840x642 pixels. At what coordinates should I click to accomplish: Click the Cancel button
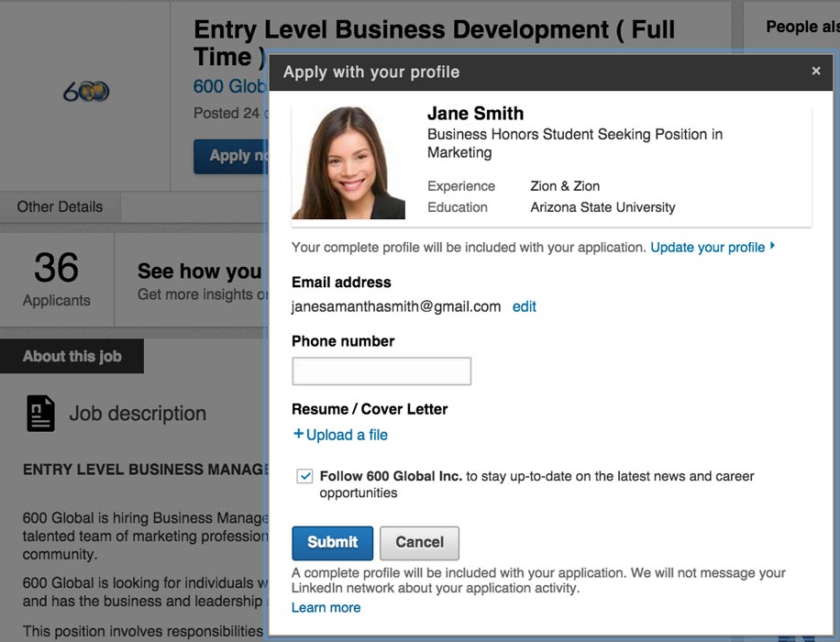[x=419, y=542]
